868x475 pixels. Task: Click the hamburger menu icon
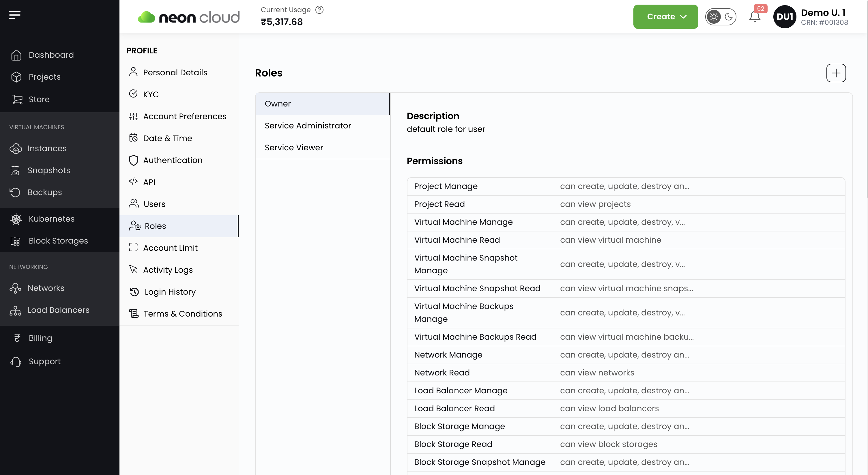[15, 15]
